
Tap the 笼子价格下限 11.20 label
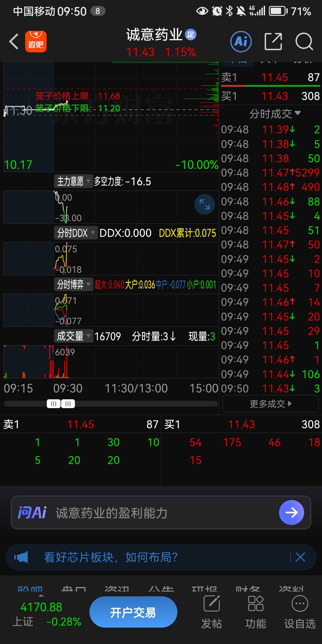(78, 108)
